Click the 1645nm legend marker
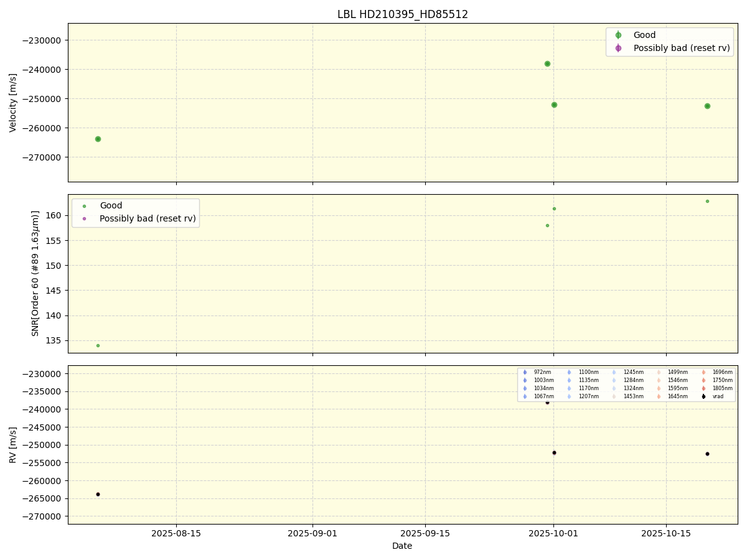Viewport: 747px width, 560px height. click(659, 396)
